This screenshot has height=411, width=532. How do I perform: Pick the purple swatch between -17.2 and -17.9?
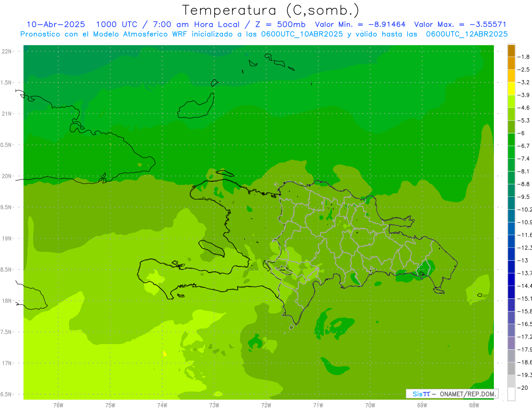(x=511, y=343)
